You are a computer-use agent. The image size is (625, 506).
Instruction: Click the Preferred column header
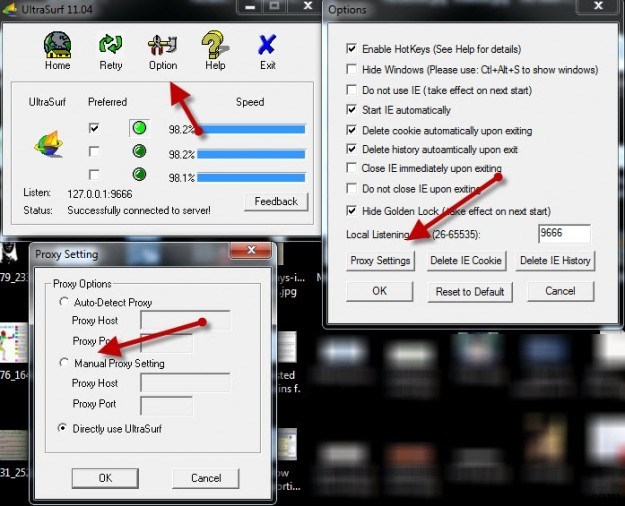pos(107,102)
